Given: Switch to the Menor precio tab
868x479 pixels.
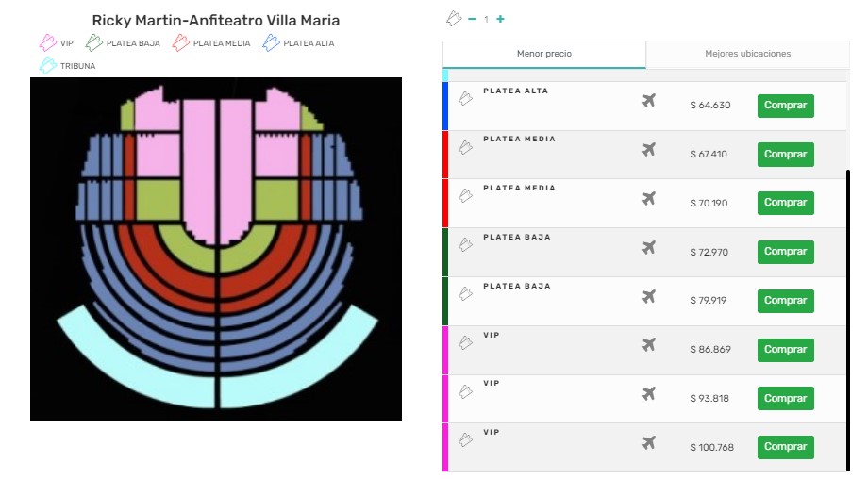Looking at the screenshot, I should coord(544,54).
